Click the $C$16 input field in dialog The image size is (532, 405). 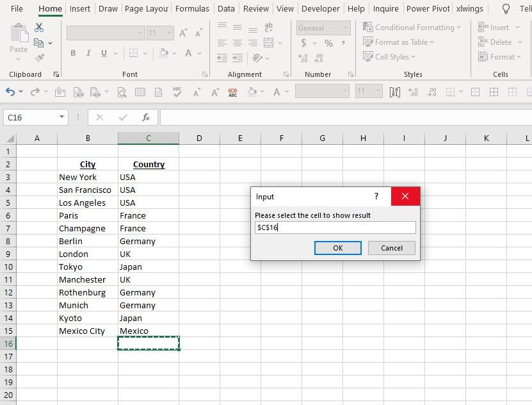pos(335,227)
